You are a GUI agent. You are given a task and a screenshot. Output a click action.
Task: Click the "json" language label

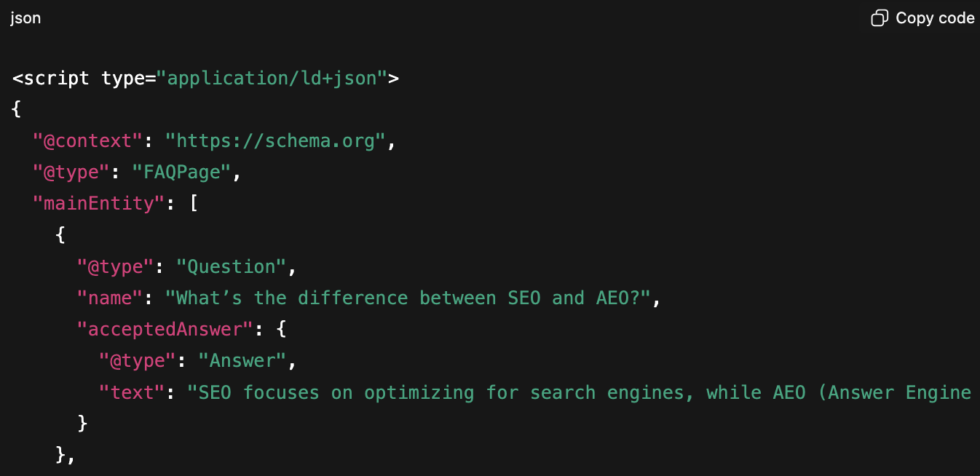pos(25,18)
